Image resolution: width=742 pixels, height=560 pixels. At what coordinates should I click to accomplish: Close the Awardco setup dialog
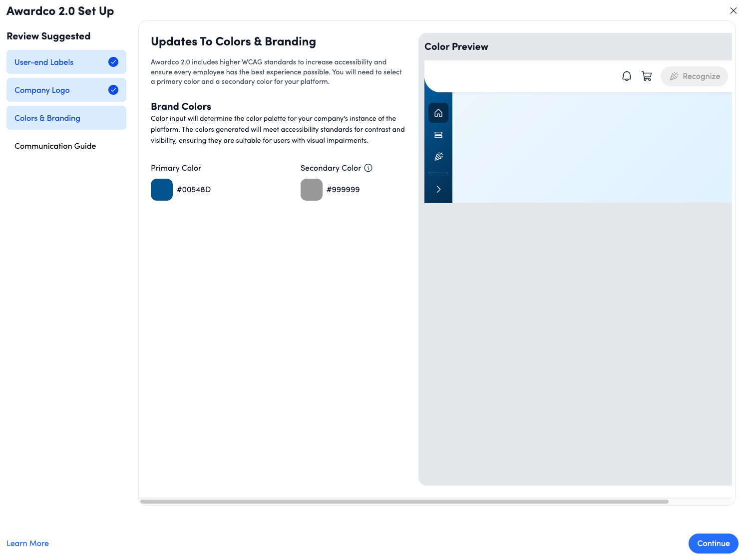[x=733, y=10]
